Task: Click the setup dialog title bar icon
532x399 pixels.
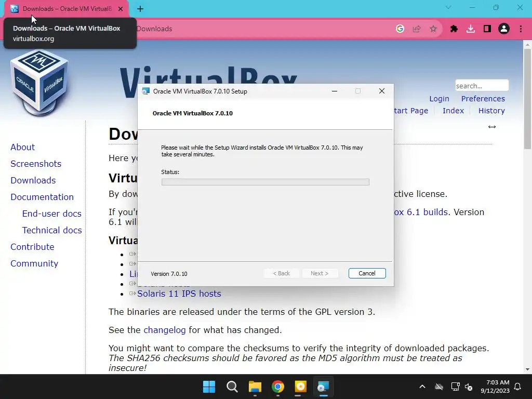Action: pyautogui.click(x=146, y=91)
